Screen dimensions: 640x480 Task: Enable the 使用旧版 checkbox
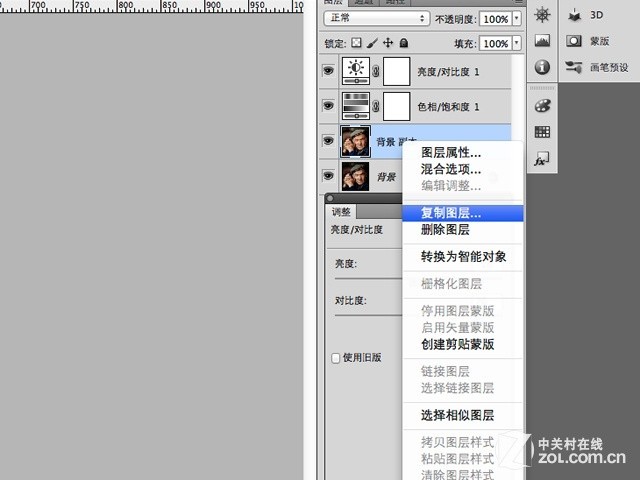click(x=336, y=358)
